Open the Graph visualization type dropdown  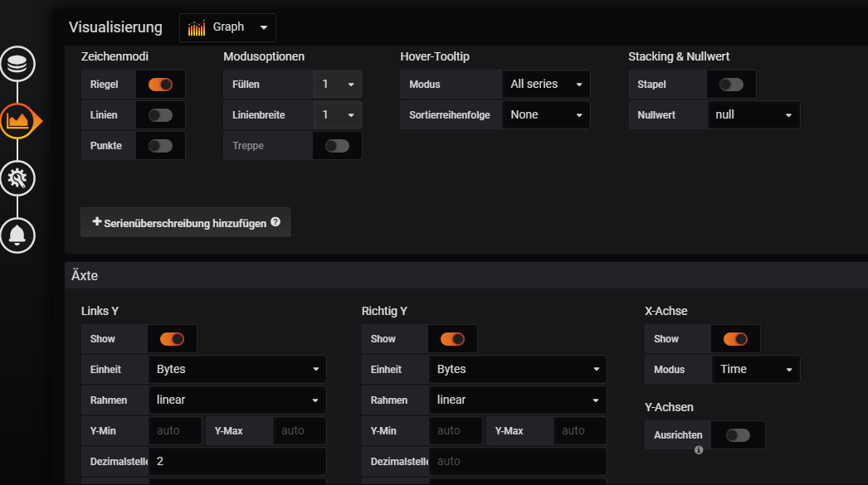pos(228,27)
